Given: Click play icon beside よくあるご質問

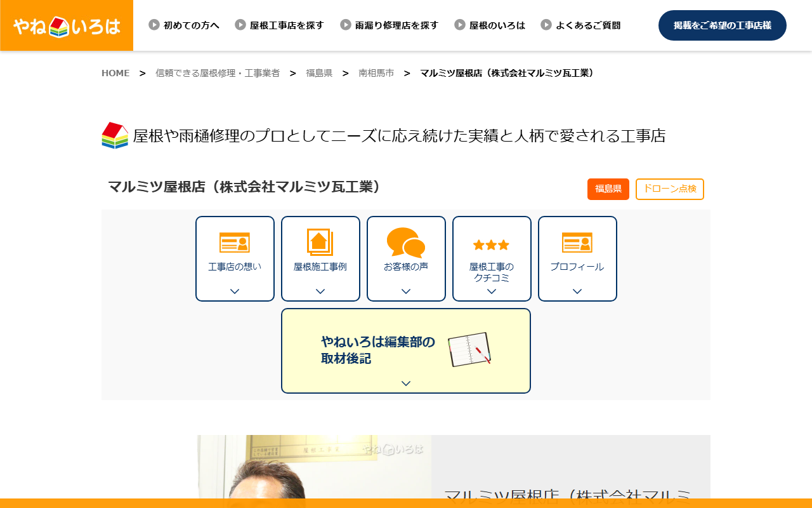Looking at the screenshot, I should (x=546, y=25).
